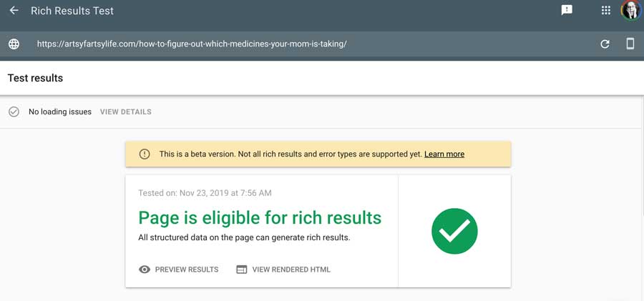Click VIEW RENDERED HTML button
This screenshot has height=301, width=644.
coord(283,270)
